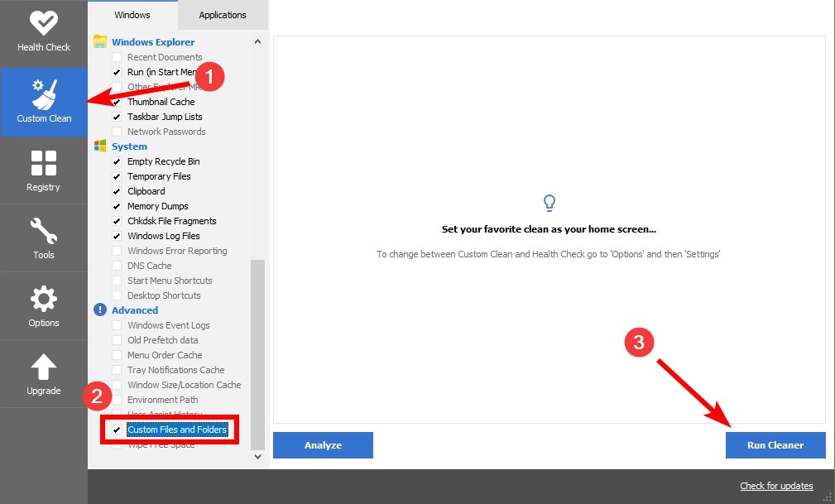
Task: Enable Windows Error Reporting checkbox
Action: tap(117, 251)
